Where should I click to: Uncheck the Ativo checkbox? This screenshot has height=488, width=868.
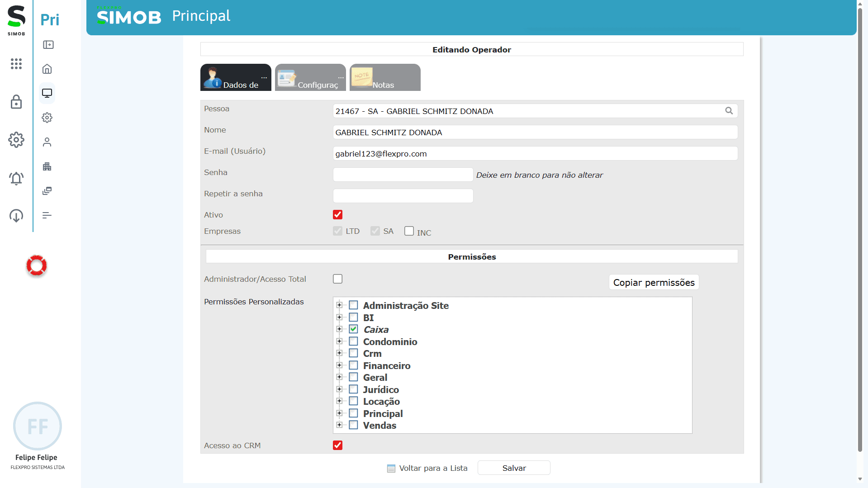click(x=337, y=214)
